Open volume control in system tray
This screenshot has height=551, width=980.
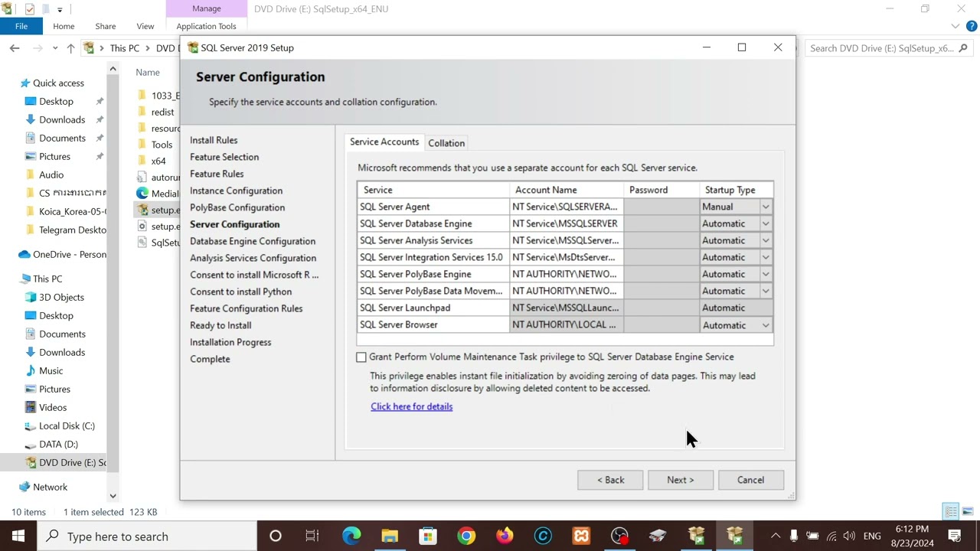[849, 536]
